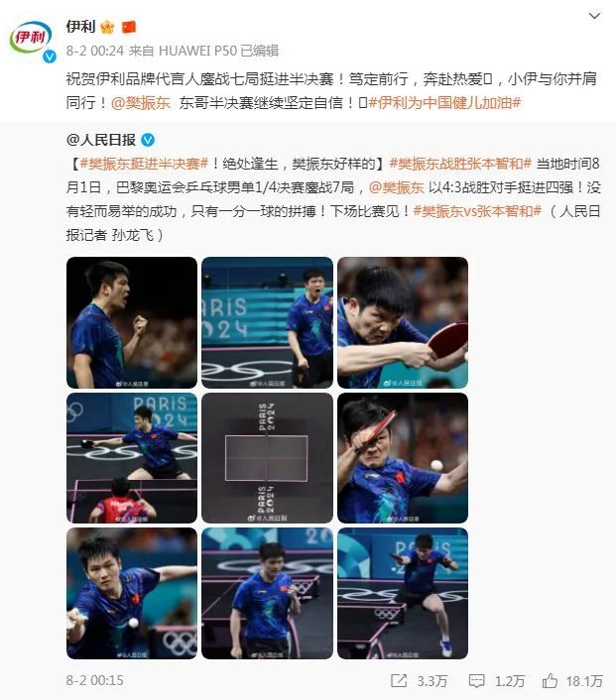Click the crown membership badge icon

coord(107,27)
